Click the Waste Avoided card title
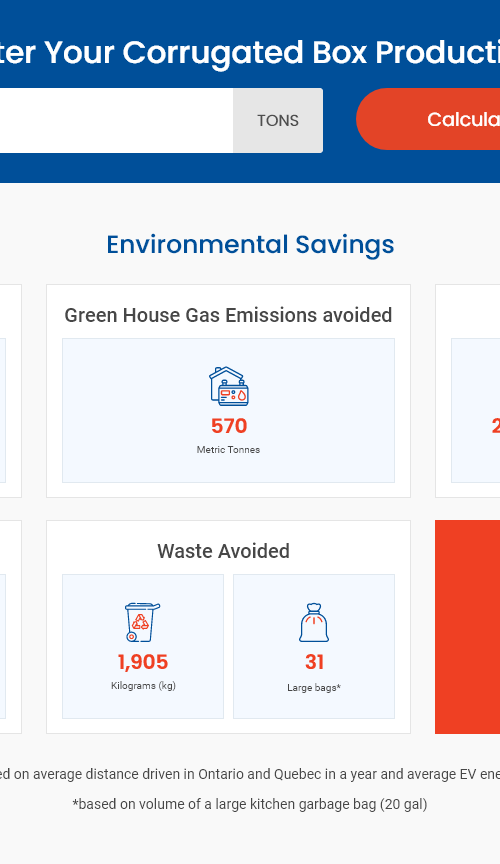Viewport: 500px width, 864px height. coord(223,551)
